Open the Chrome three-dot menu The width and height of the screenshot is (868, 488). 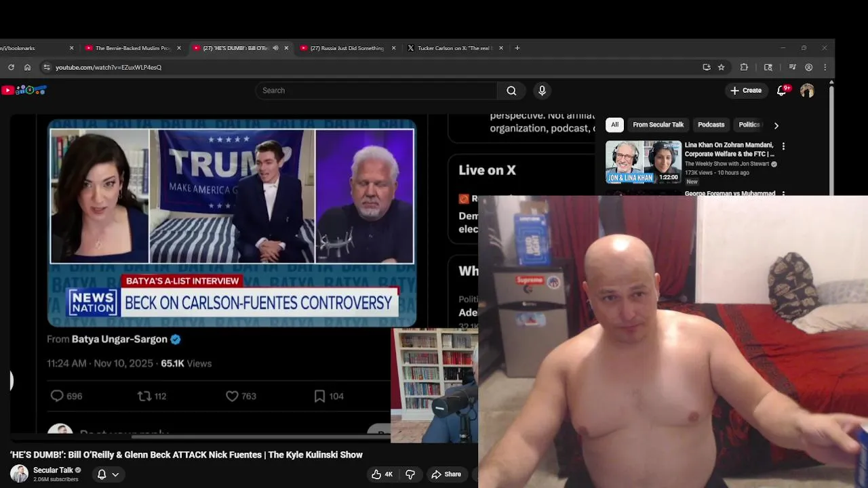[825, 67]
